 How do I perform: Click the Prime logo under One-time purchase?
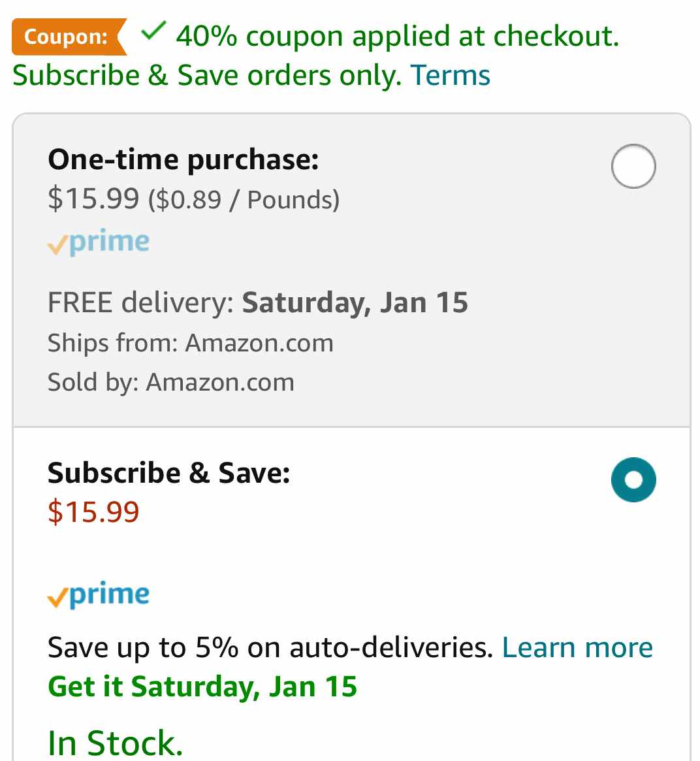[99, 242]
